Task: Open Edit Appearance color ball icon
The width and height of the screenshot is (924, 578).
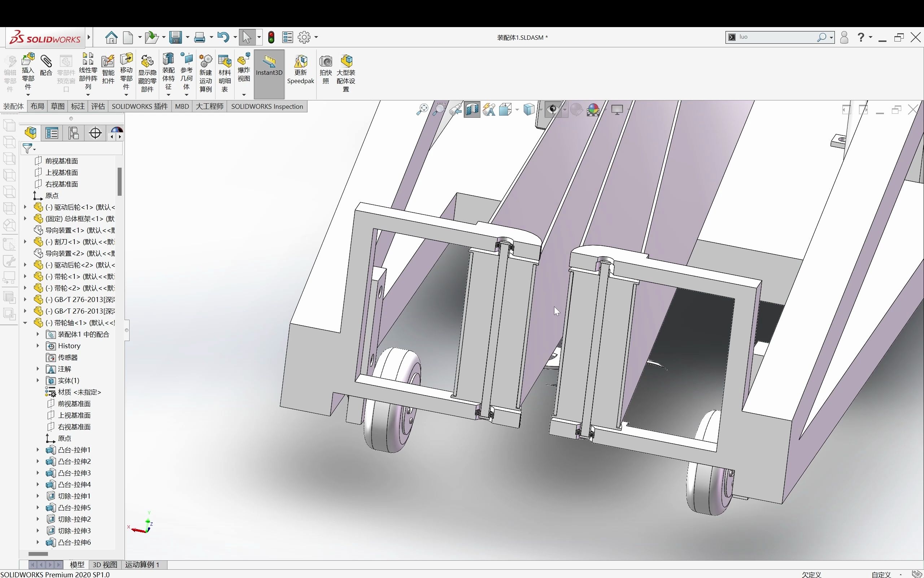Action: pyautogui.click(x=593, y=110)
